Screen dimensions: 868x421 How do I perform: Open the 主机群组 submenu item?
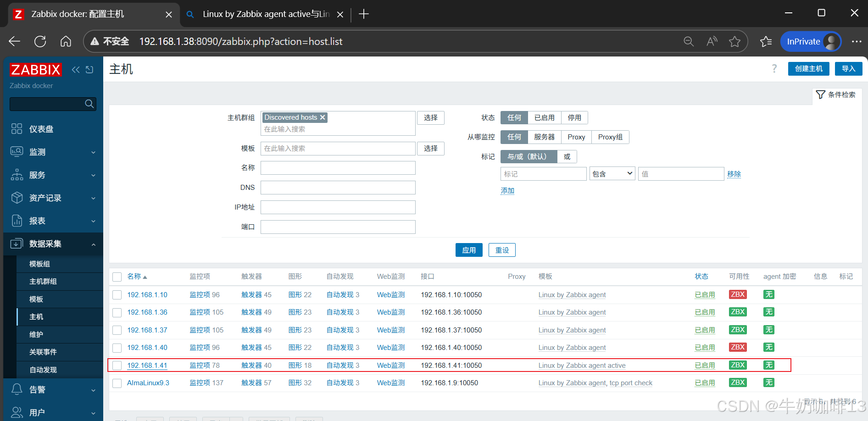tap(60, 281)
